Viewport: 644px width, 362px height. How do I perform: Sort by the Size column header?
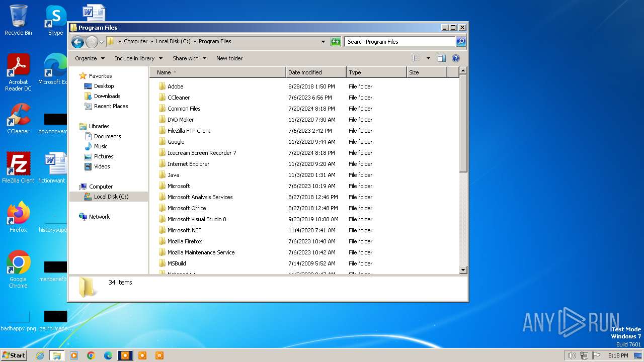[427, 72]
